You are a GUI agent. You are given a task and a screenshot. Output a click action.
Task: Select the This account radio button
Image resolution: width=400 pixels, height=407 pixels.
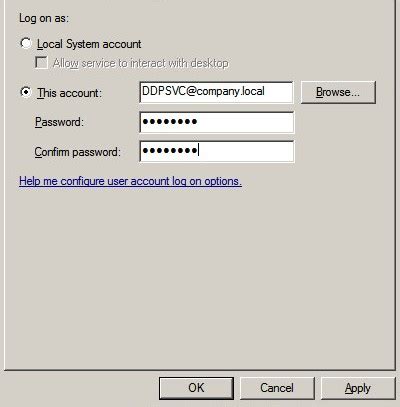(26, 92)
